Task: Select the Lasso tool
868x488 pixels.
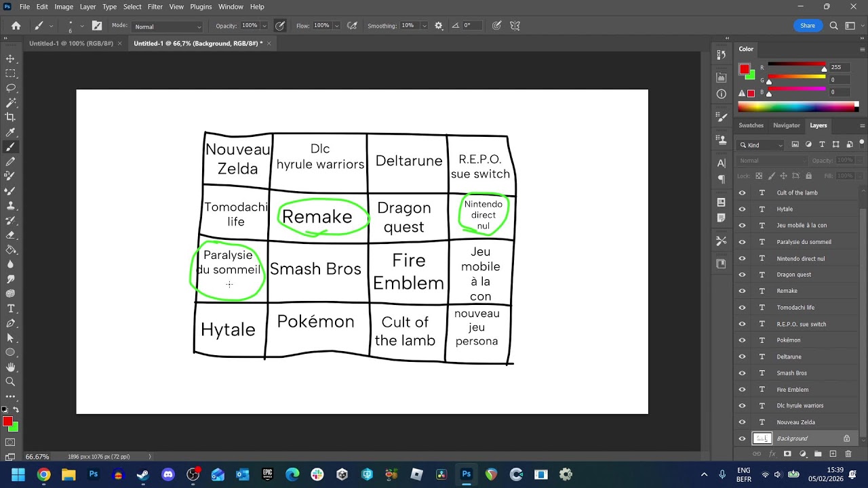Action: click(x=10, y=88)
